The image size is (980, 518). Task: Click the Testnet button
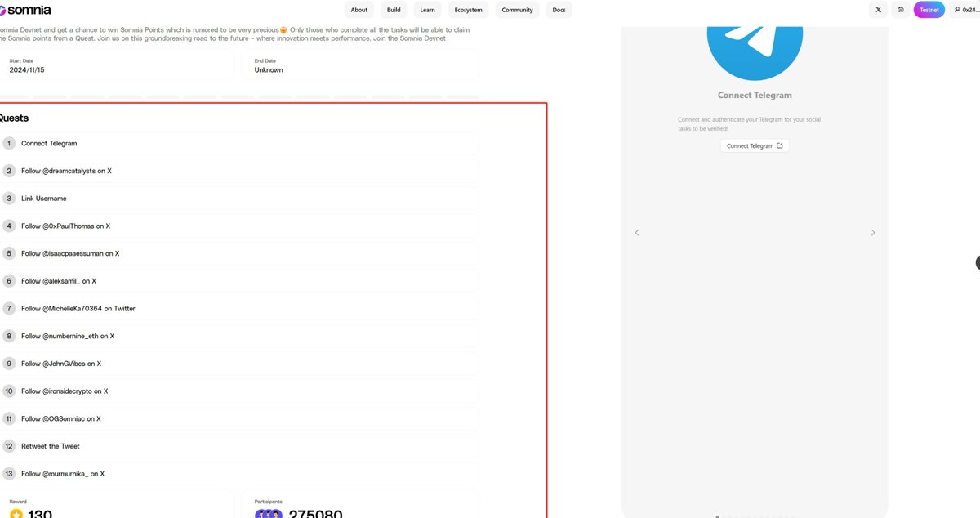pos(929,10)
